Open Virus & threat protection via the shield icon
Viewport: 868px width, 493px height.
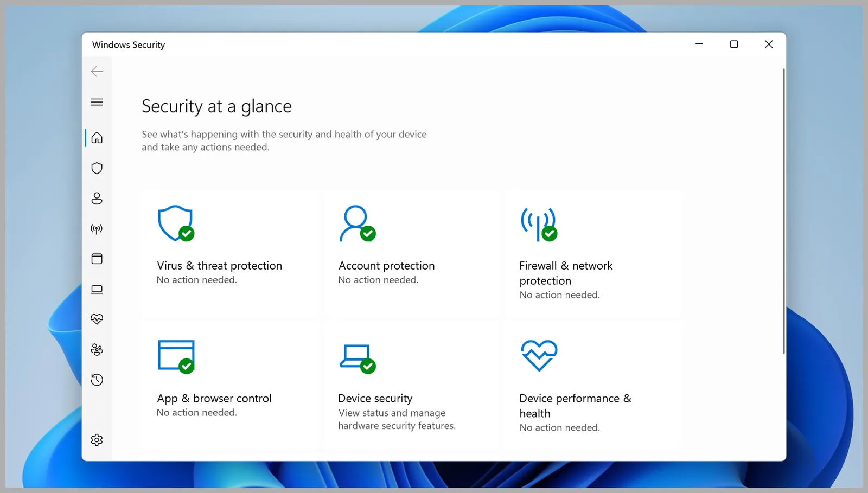point(97,168)
